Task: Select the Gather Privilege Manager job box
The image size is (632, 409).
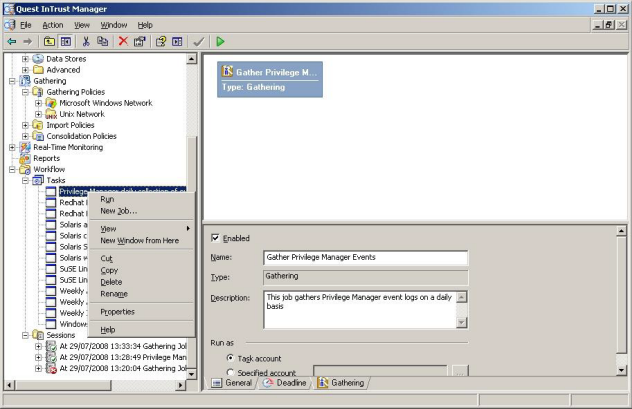Action: [270, 79]
